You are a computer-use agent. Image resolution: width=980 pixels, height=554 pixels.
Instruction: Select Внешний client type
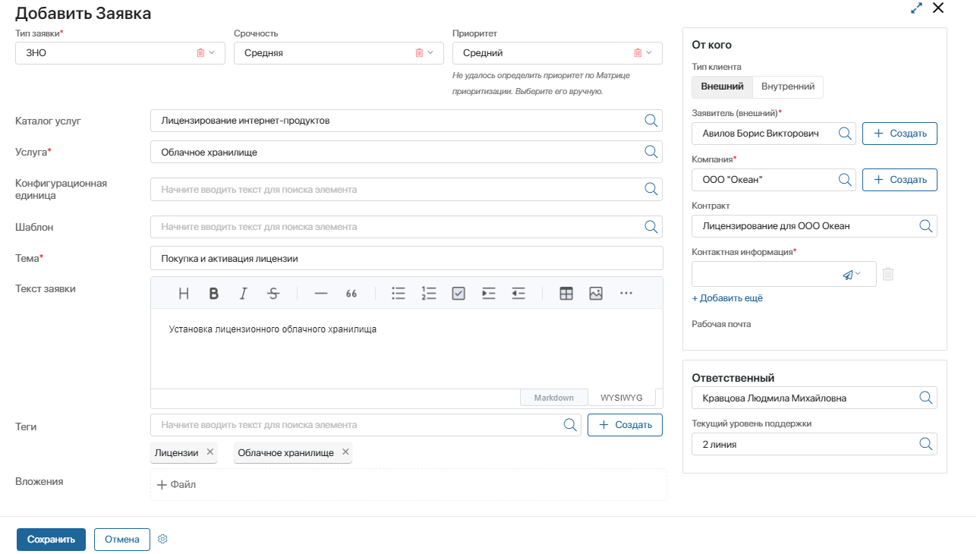pyautogui.click(x=722, y=87)
